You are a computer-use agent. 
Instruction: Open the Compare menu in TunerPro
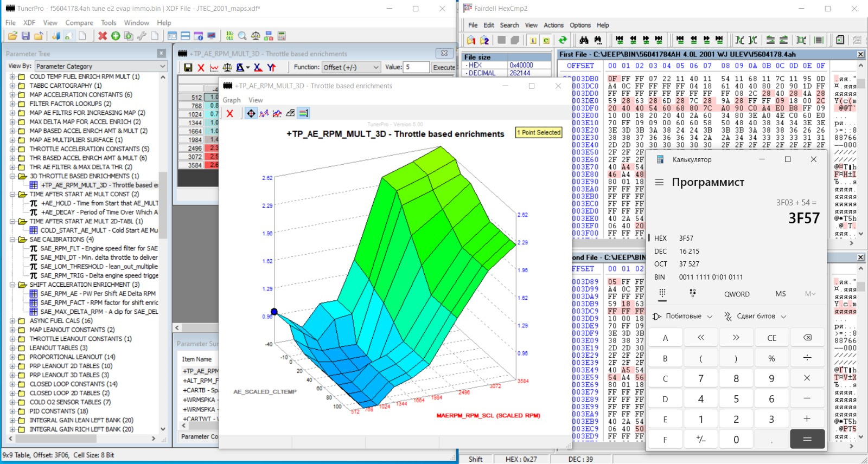[x=79, y=23]
